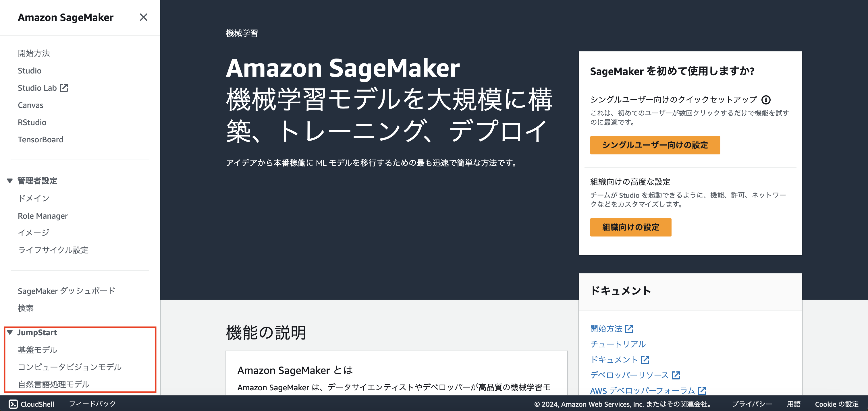Click the Studio Lab external link icon
The image size is (868, 411).
(x=64, y=88)
